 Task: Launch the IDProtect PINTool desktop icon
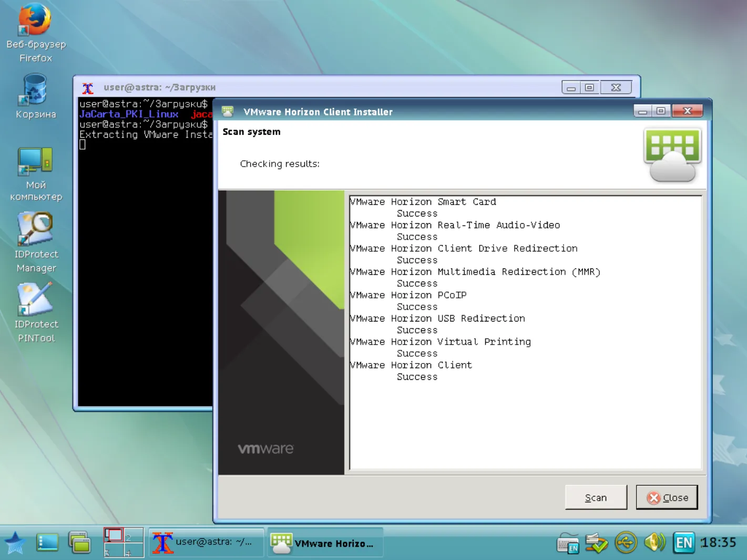click(x=35, y=313)
